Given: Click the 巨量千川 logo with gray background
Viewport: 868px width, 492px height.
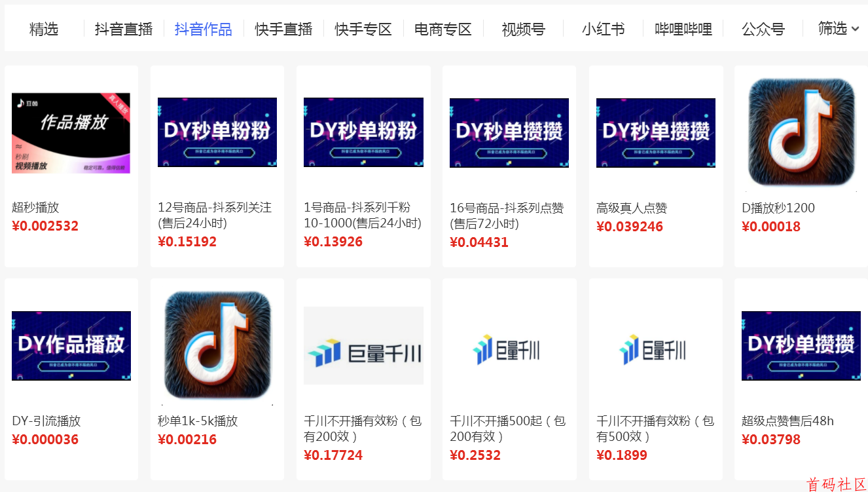Looking at the screenshot, I should [x=363, y=346].
